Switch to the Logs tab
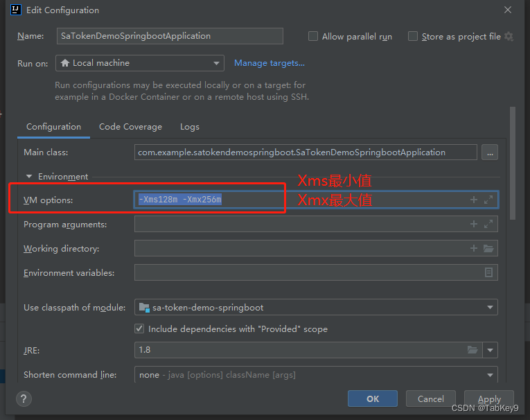Viewport: 530px width, 420px height. [189, 127]
